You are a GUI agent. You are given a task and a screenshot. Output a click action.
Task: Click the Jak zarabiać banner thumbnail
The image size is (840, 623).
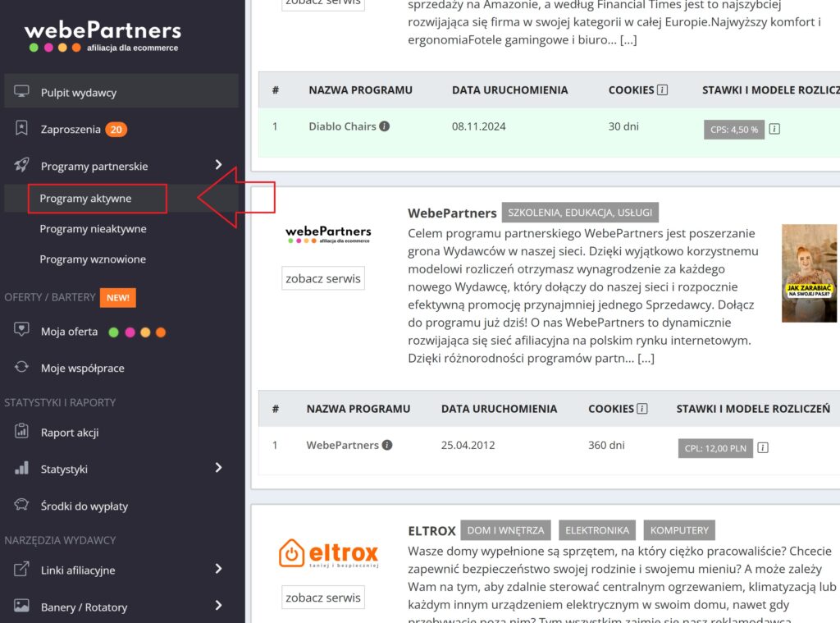pos(809,273)
